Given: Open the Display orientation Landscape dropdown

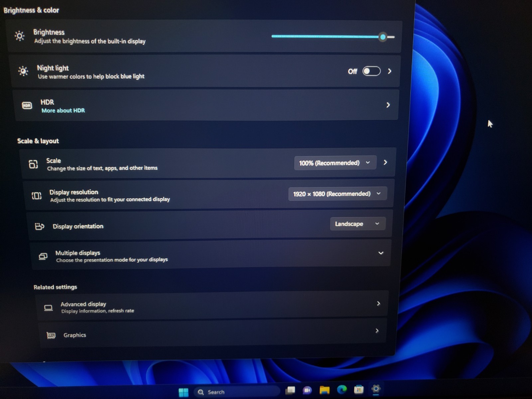Looking at the screenshot, I should [358, 224].
